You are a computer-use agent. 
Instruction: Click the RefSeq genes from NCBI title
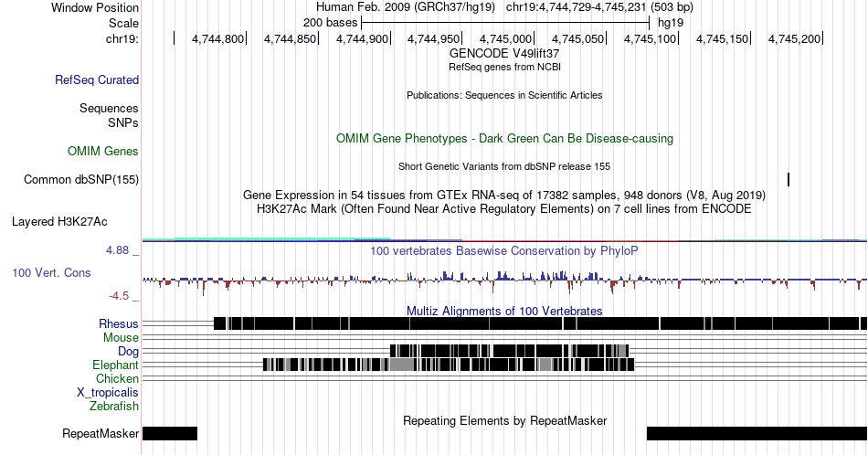(504, 67)
